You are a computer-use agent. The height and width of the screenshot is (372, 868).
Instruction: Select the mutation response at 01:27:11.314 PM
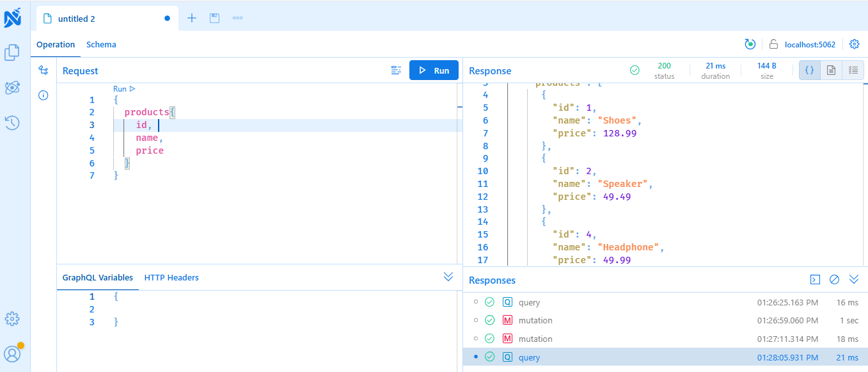point(665,339)
